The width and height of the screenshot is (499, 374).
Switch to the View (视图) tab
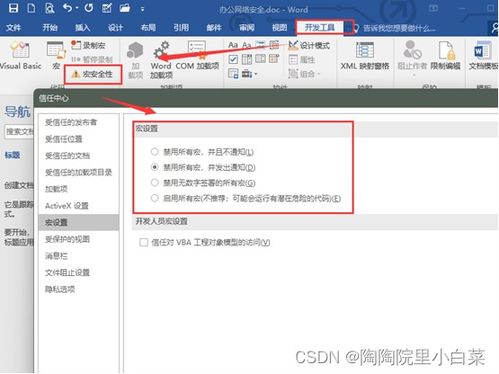pyautogui.click(x=279, y=28)
